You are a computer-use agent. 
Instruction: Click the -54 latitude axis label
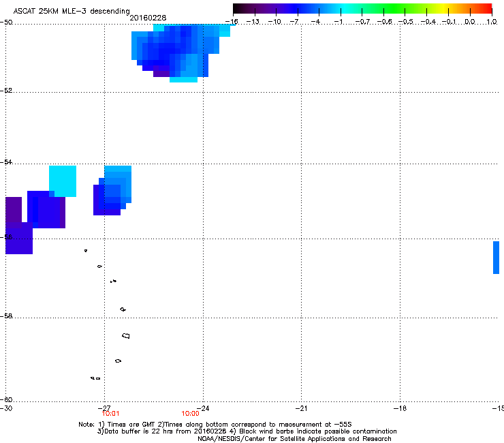[6, 162]
